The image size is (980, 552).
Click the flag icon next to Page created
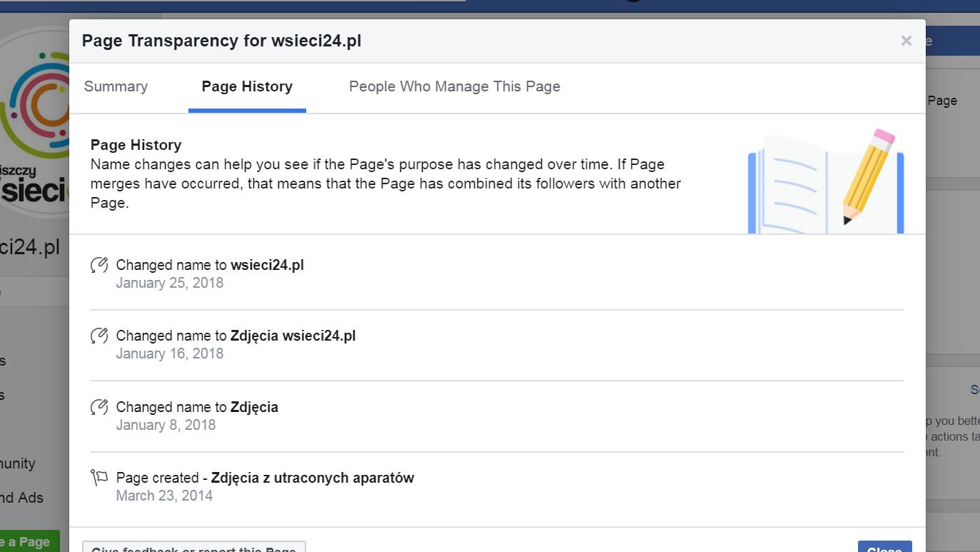tap(99, 477)
